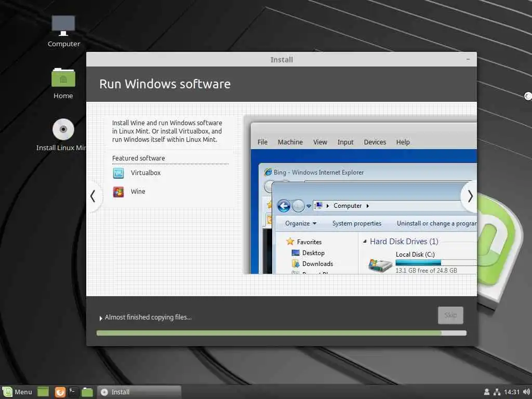Launch Firefox from the panel
The image size is (532, 399).
click(x=60, y=392)
